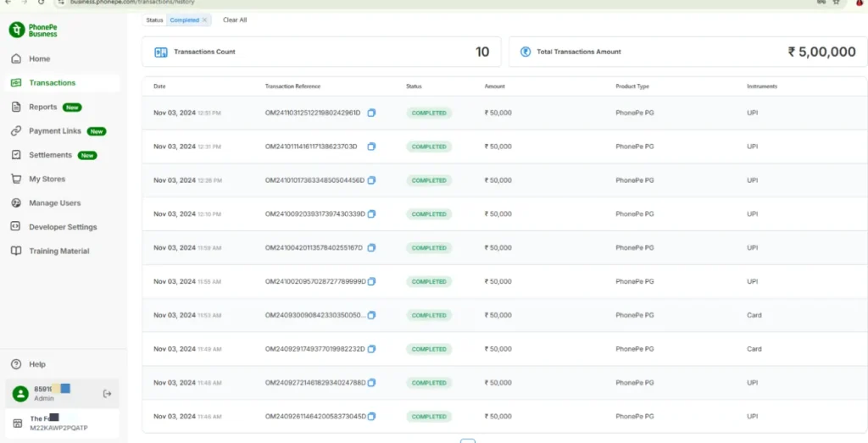The height and width of the screenshot is (443, 868).
Task: Click the logout icon beside Admin
Action: click(107, 393)
